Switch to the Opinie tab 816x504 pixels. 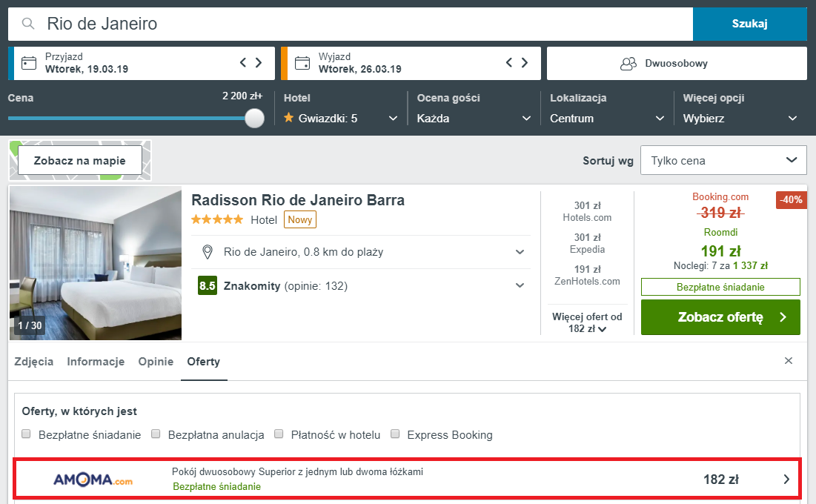point(156,362)
